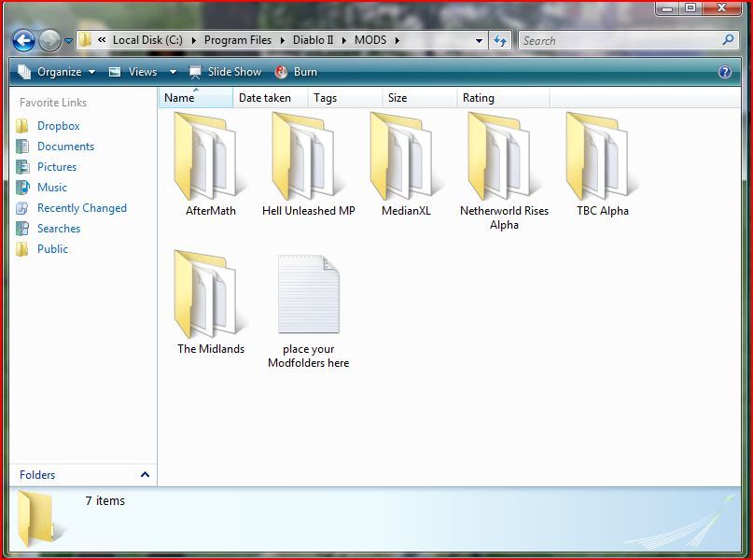Click the Documents sidebar icon
753x560 pixels.
tap(22, 147)
